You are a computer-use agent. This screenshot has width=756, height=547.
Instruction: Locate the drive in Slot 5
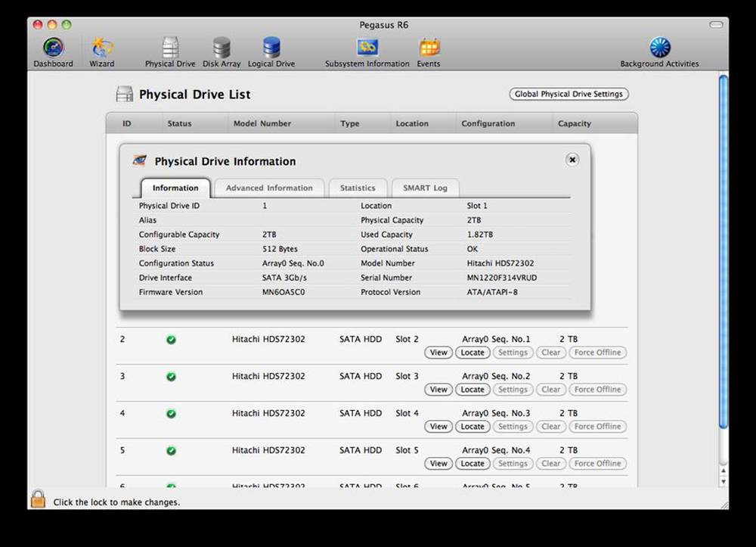click(472, 464)
